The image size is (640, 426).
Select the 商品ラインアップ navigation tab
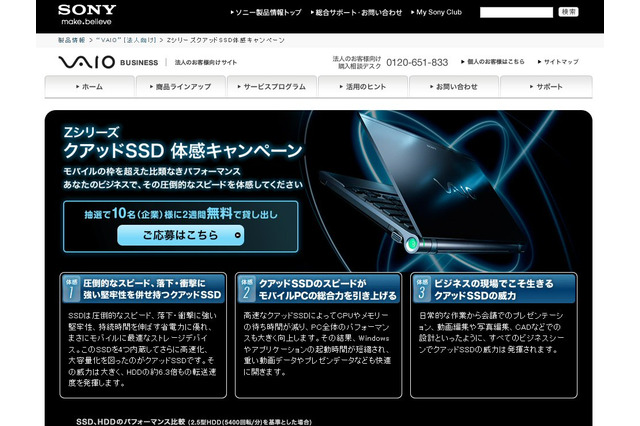(180, 87)
